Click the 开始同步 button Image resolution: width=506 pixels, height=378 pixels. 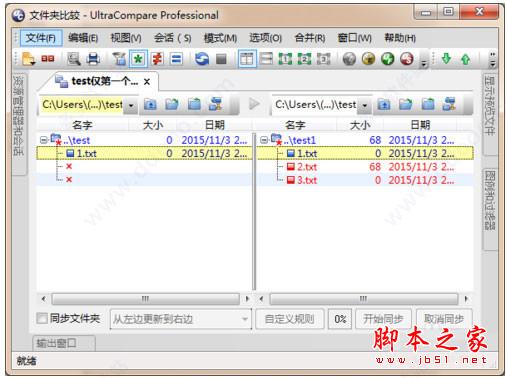coord(383,319)
